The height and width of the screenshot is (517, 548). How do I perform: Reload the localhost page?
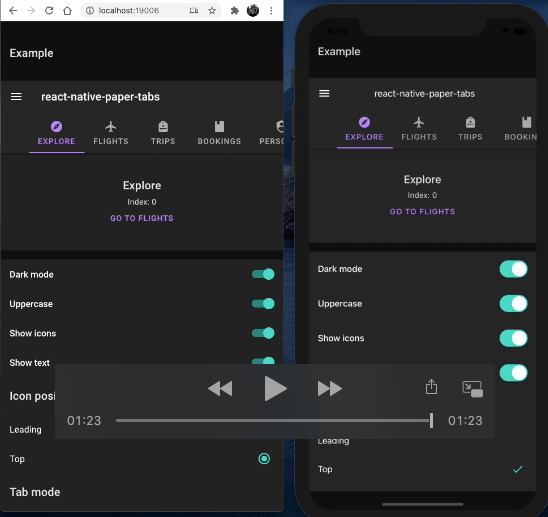pyautogui.click(x=49, y=11)
